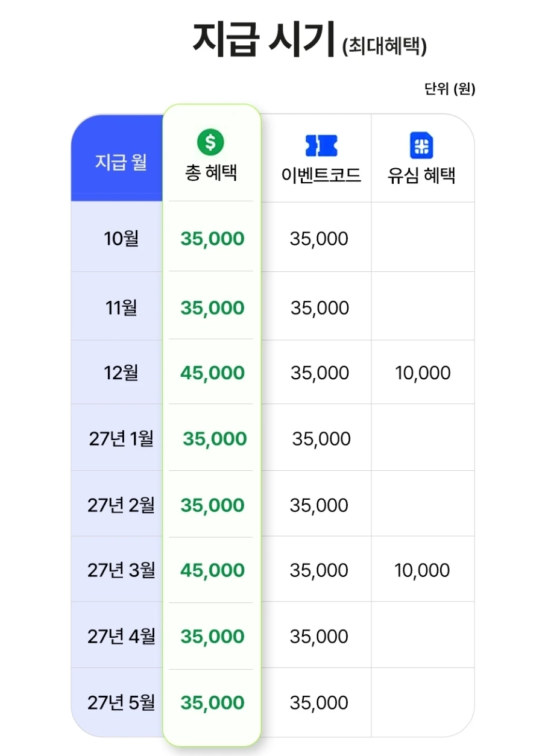Click the 10,000 유심 혜택 in 27년 3월 row
545x756 pixels.
(422, 570)
